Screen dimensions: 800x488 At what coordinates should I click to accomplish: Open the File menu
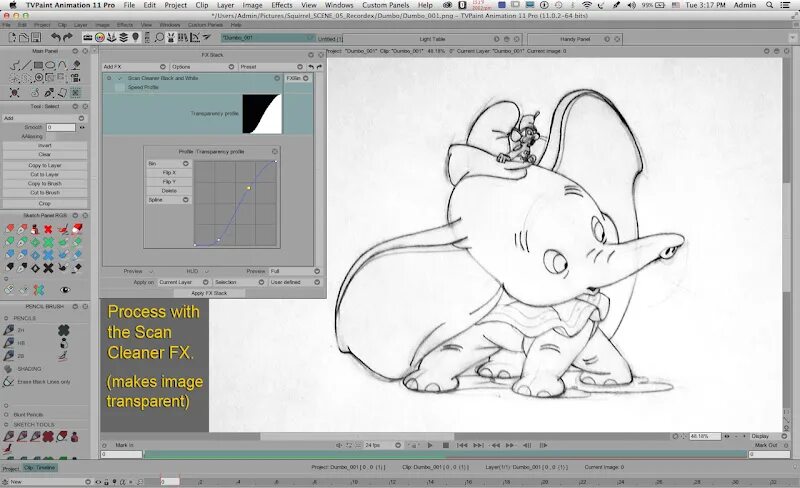[x=129, y=5]
